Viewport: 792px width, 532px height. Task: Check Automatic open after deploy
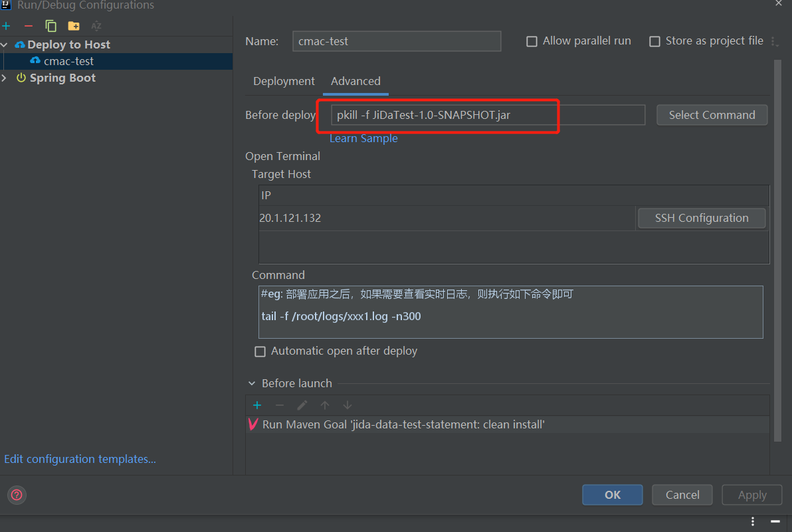pos(260,351)
